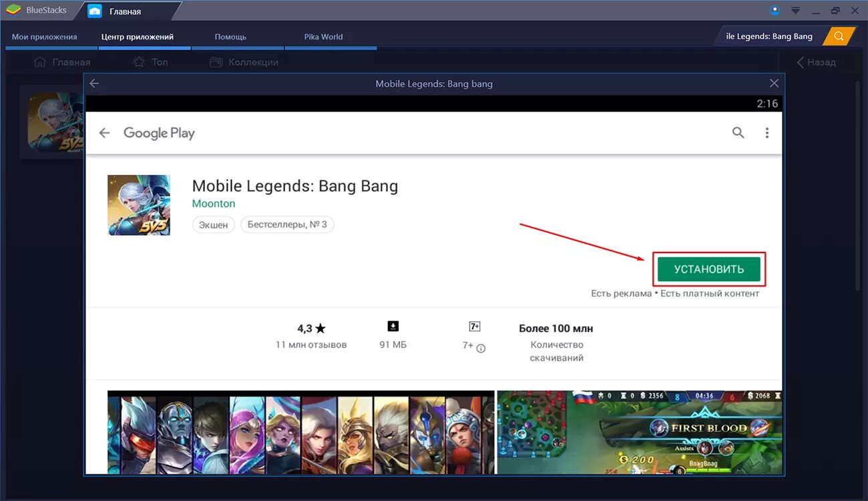Open Pika World
Screen dimensions: 868x501
click(323, 36)
